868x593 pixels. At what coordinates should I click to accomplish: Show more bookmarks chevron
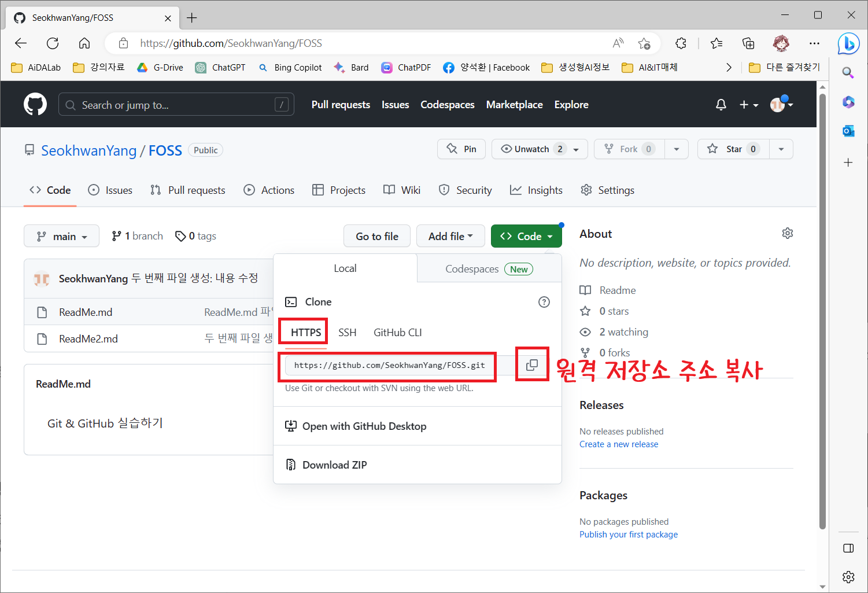(x=729, y=68)
